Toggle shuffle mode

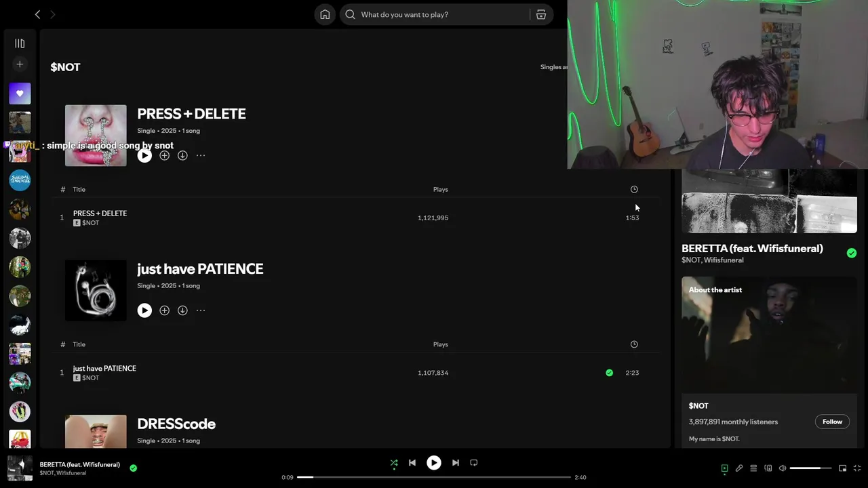click(x=394, y=463)
